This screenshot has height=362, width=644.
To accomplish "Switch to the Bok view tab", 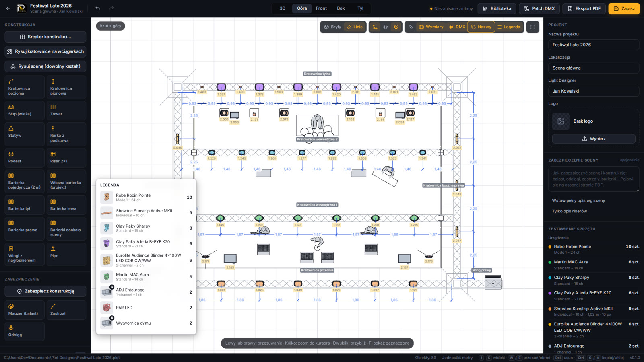I will pos(341,8).
